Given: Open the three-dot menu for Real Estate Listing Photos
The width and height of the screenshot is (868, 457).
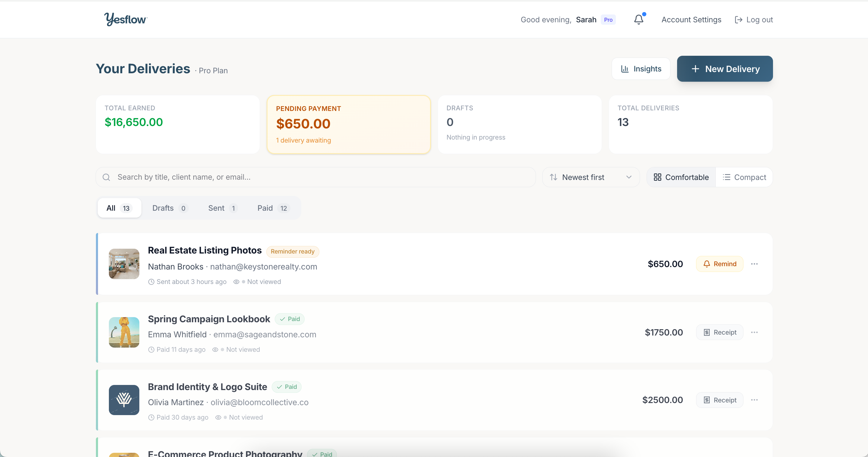Looking at the screenshot, I should click(x=754, y=264).
